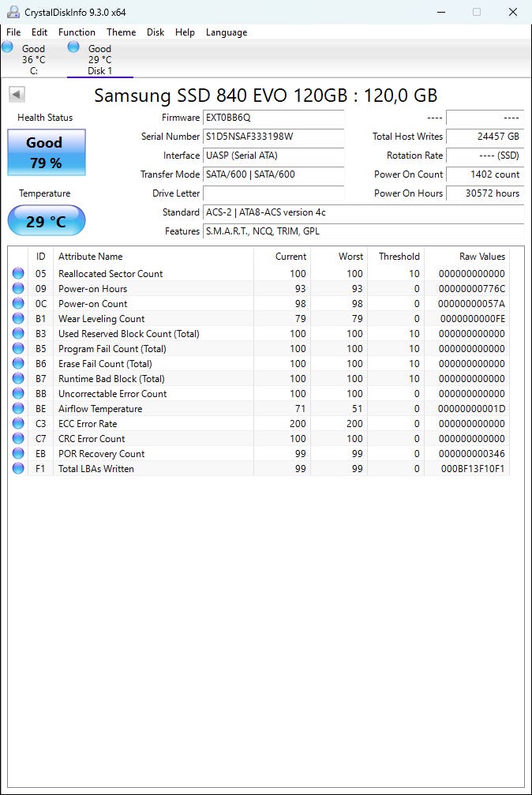Click status orb for Power-on Hours row
Screen dimensions: 532x795
pos(18,288)
